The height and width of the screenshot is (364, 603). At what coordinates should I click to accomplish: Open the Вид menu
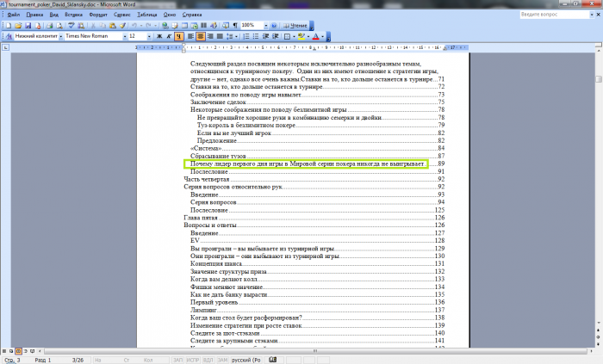[53, 15]
